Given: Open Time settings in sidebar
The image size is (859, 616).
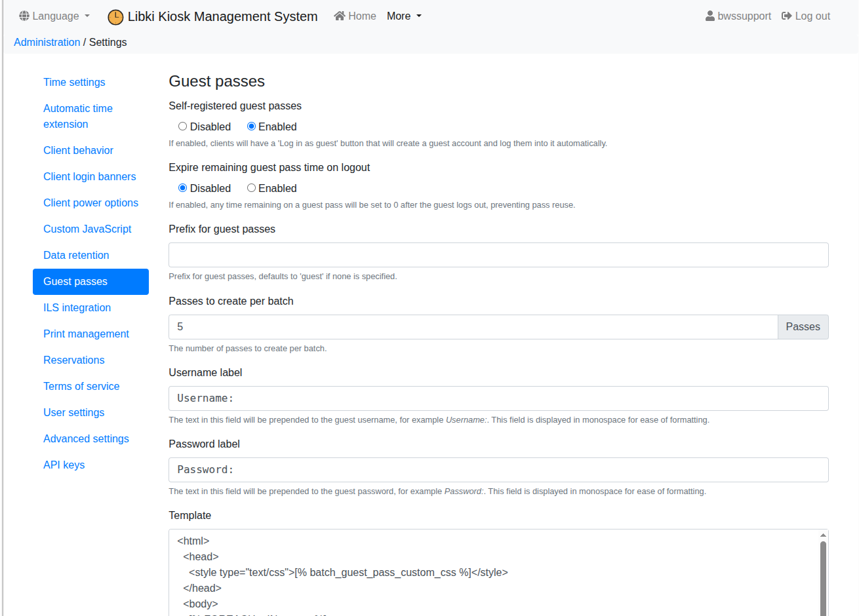Looking at the screenshot, I should (x=74, y=82).
